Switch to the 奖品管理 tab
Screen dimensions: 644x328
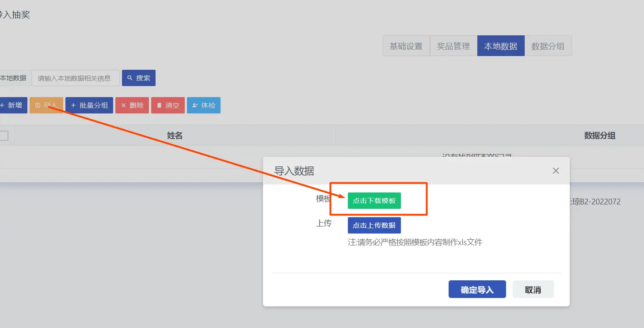click(x=453, y=46)
